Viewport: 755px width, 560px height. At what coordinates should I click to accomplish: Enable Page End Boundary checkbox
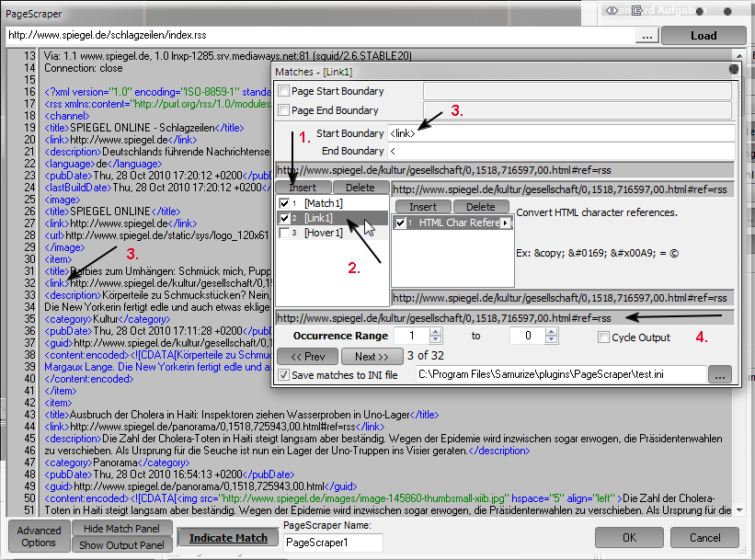pos(284,109)
